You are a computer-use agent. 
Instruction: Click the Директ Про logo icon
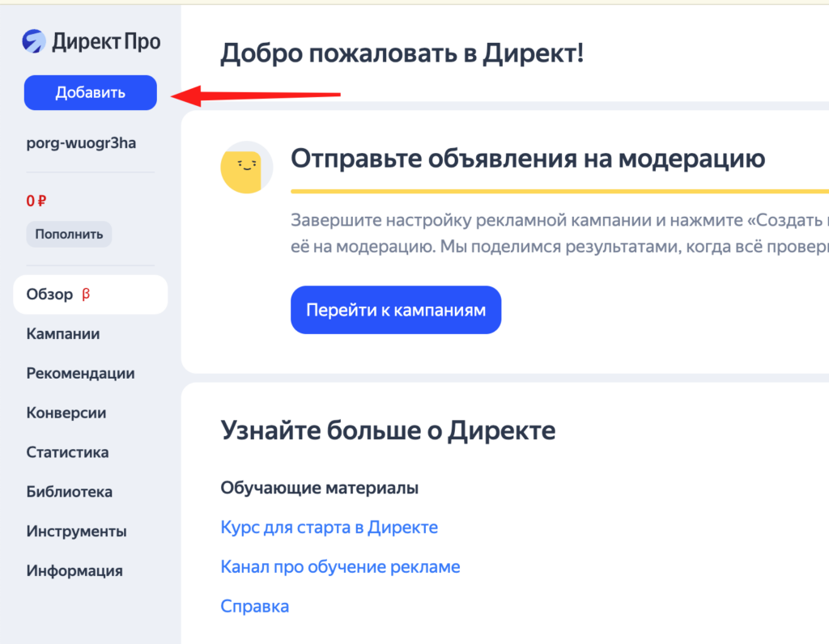(34, 41)
